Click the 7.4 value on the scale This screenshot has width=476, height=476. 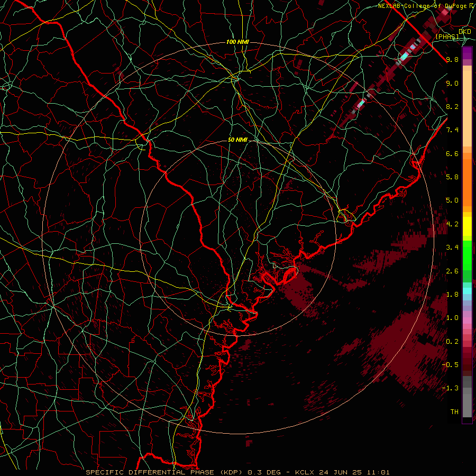[452, 130]
